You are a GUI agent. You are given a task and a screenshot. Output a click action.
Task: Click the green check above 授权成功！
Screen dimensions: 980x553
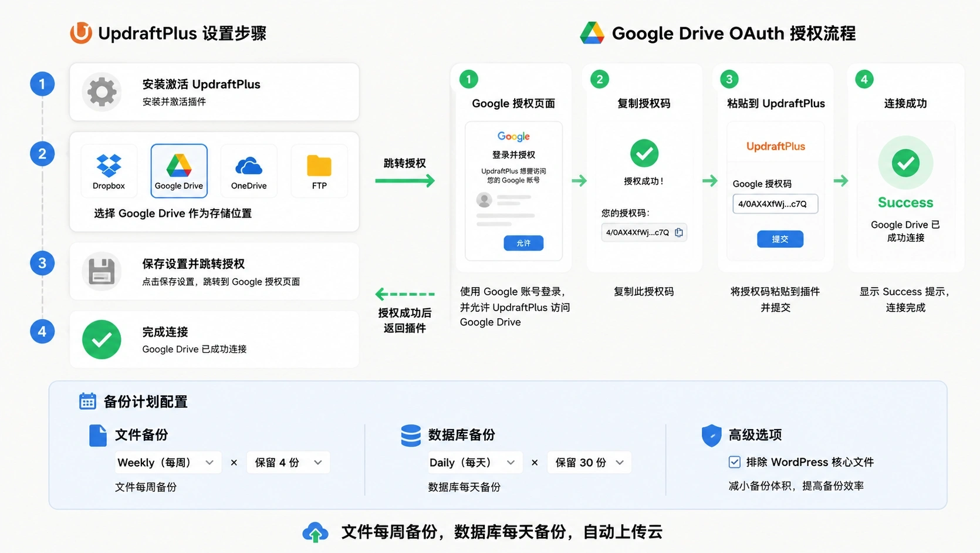[x=644, y=153]
